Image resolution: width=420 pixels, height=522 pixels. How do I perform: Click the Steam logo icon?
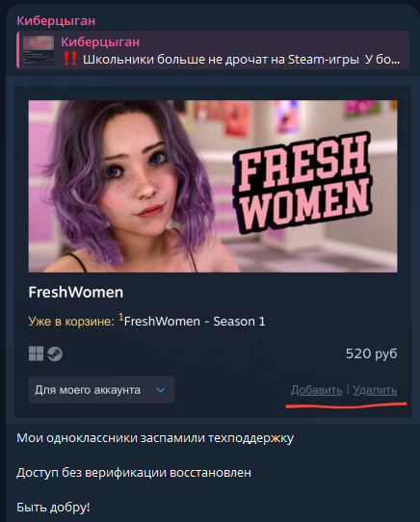tap(55, 353)
